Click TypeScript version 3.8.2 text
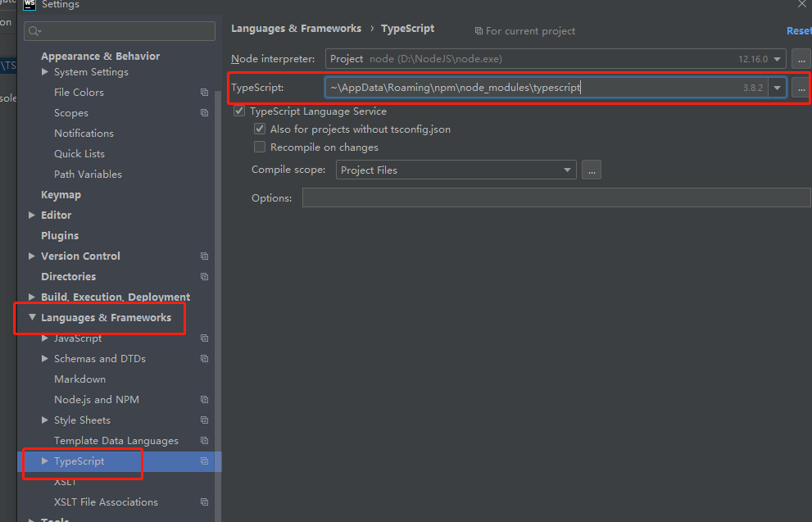812x522 pixels. tap(753, 88)
